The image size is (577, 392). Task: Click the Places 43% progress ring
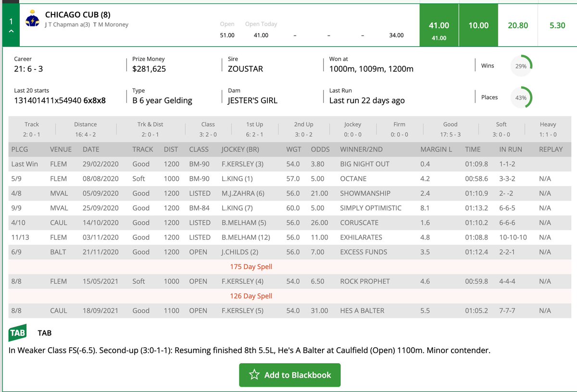[521, 97]
